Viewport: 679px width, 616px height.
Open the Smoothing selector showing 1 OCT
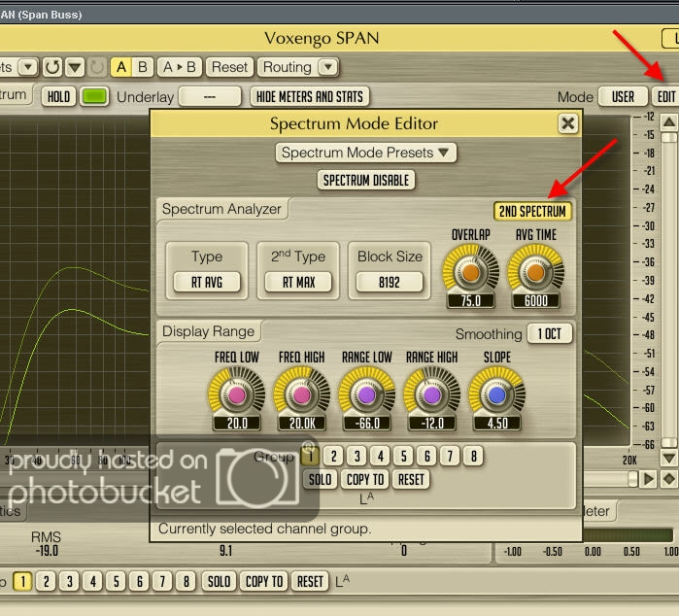click(x=550, y=334)
